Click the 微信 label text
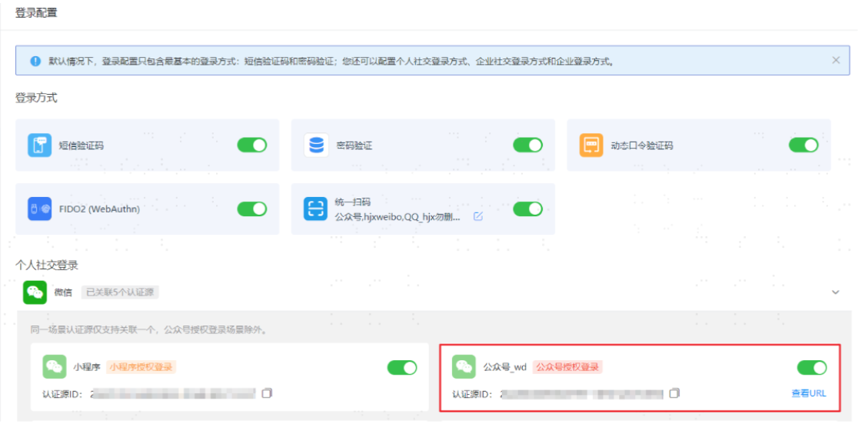This screenshot has width=868, height=431. (x=62, y=292)
